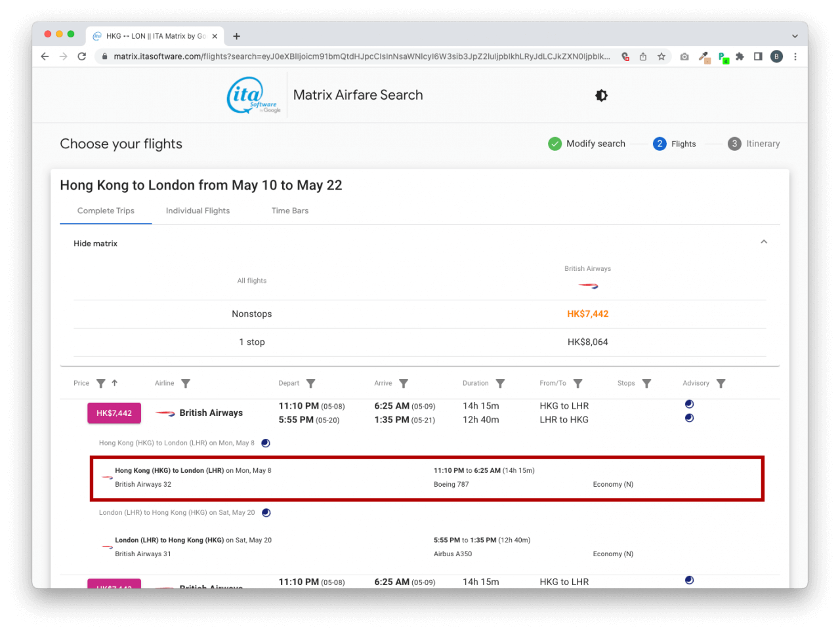Click overnight advisory icon for LHR to HKG
Viewport: 840px width, 631px height.
point(689,418)
